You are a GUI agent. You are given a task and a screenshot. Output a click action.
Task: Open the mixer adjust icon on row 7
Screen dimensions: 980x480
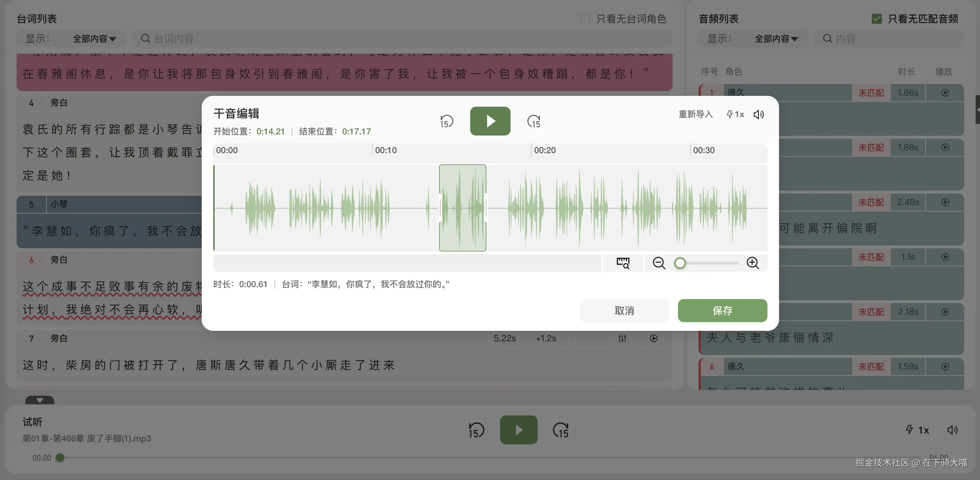click(x=622, y=338)
